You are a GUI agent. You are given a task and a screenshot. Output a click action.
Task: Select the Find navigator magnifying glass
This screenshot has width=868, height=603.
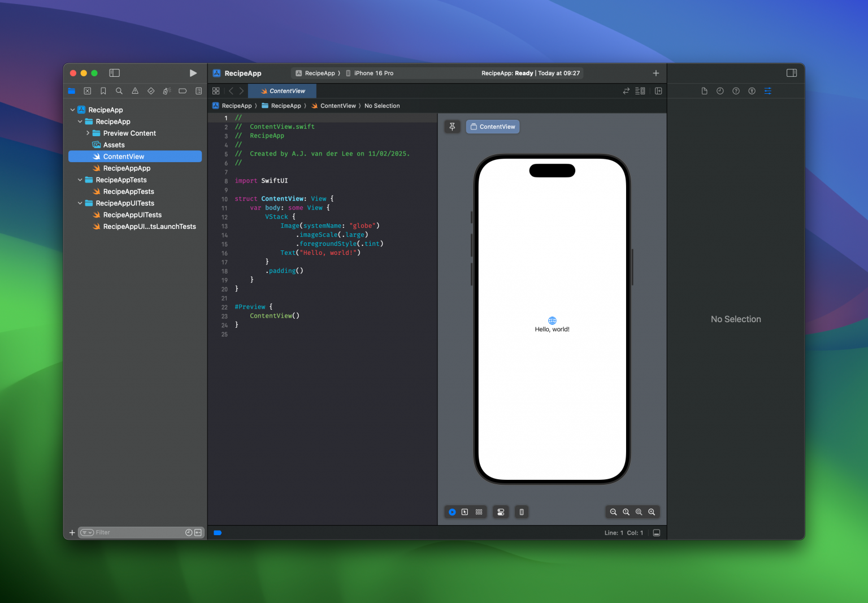[x=119, y=90]
